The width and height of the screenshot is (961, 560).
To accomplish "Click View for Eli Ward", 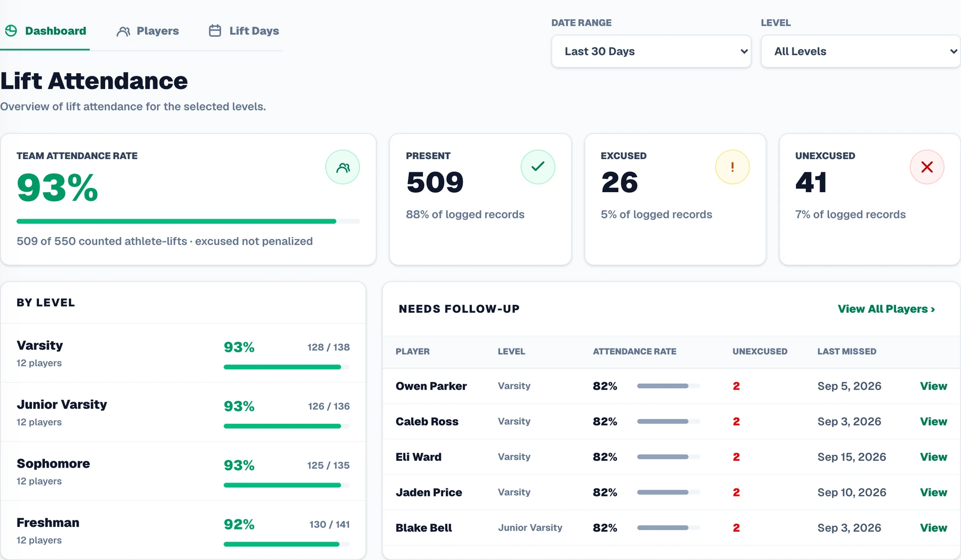I will [x=933, y=457].
